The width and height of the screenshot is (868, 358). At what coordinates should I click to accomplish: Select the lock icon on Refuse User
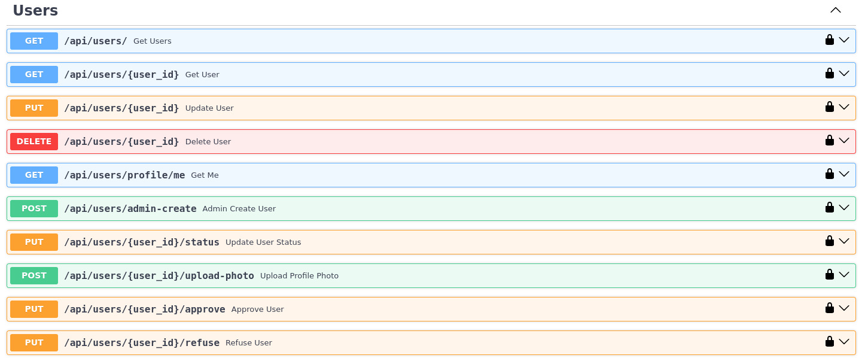click(829, 341)
